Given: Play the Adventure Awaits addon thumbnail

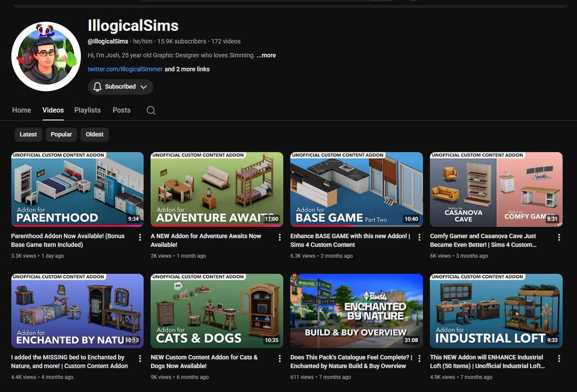Looking at the screenshot, I should [217, 189].
